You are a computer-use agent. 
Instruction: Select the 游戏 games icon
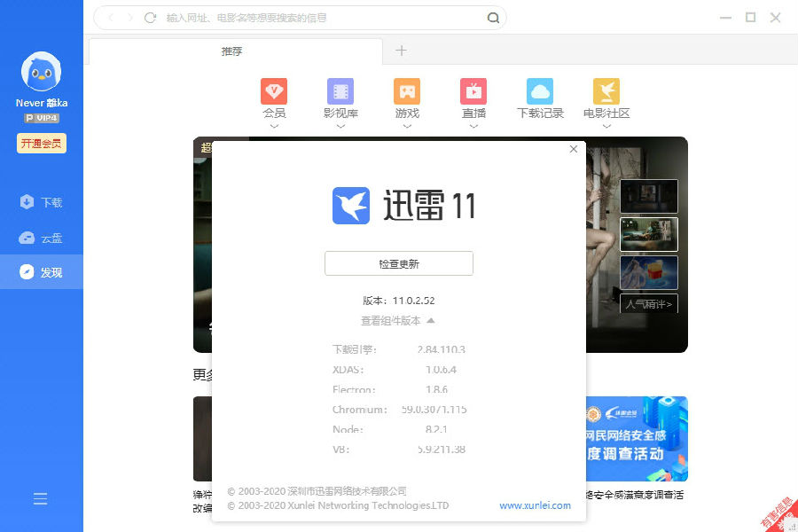407,92
